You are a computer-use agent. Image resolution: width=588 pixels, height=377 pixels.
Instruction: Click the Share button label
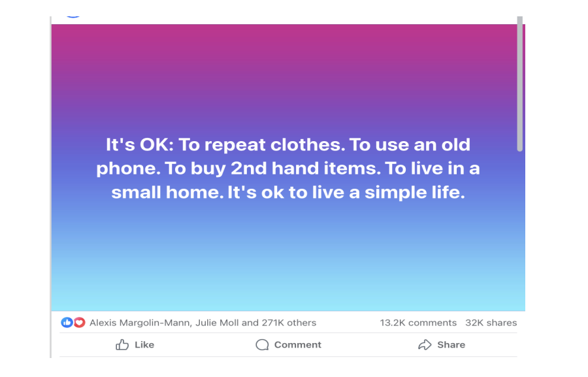451,345
